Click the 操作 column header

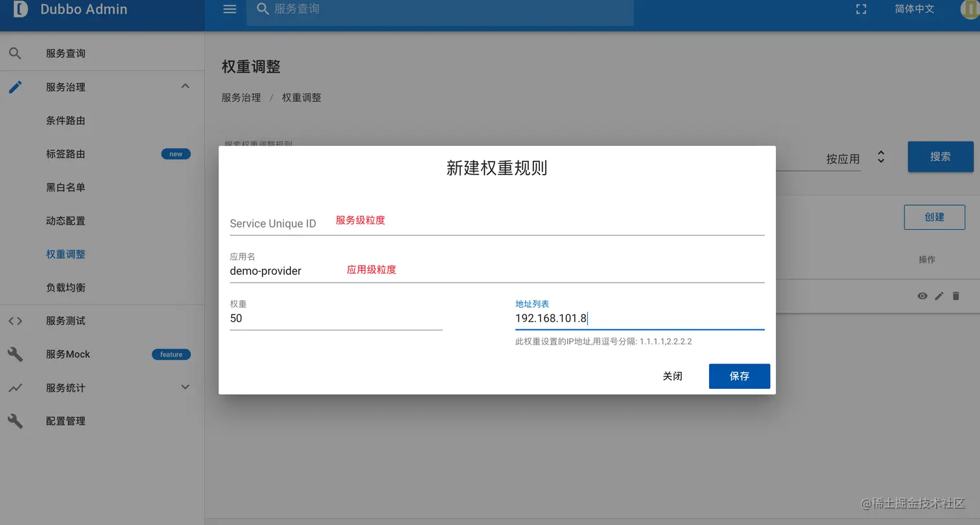[927, 259]
